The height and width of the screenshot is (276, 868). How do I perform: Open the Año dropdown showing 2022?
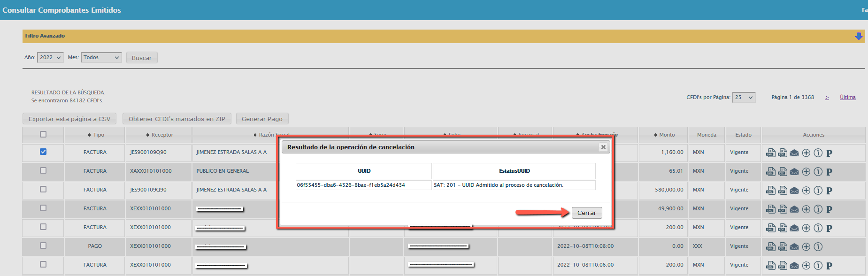(x=50, y=57)
